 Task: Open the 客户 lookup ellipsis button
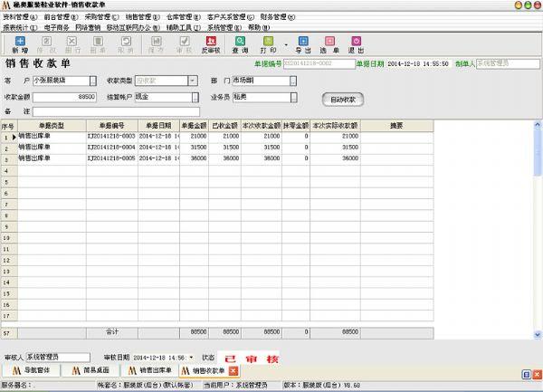(93, 81)
